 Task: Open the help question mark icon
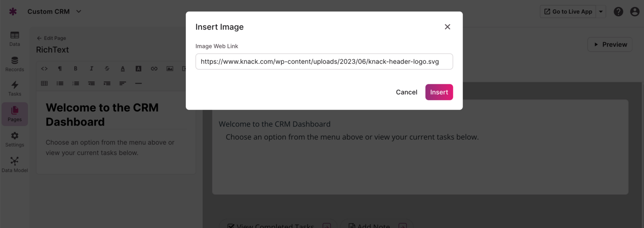618,12
